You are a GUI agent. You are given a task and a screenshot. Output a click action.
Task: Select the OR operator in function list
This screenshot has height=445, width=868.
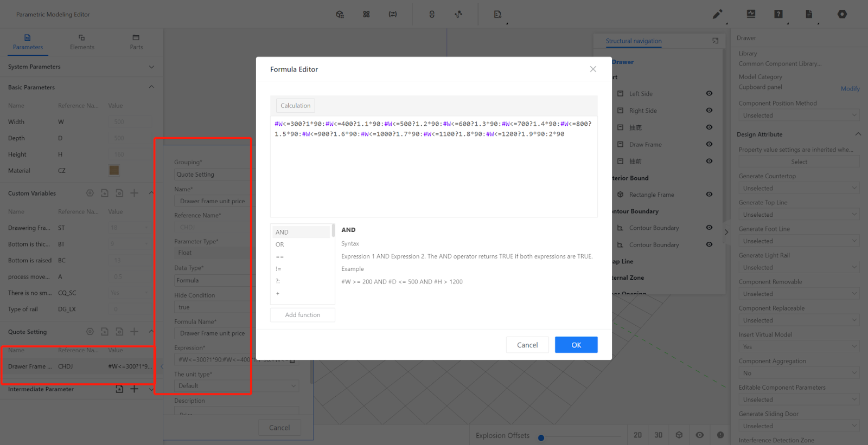(280, 244)
